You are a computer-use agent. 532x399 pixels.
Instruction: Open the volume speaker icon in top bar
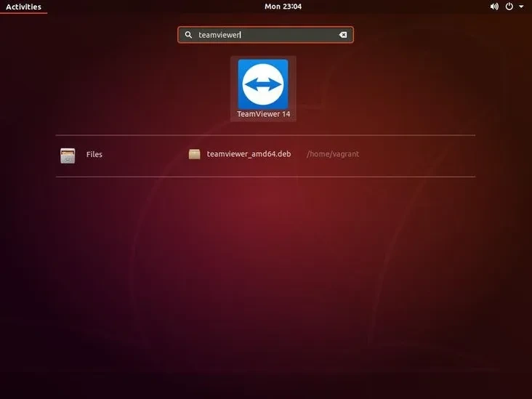click(x=494, y=7)
